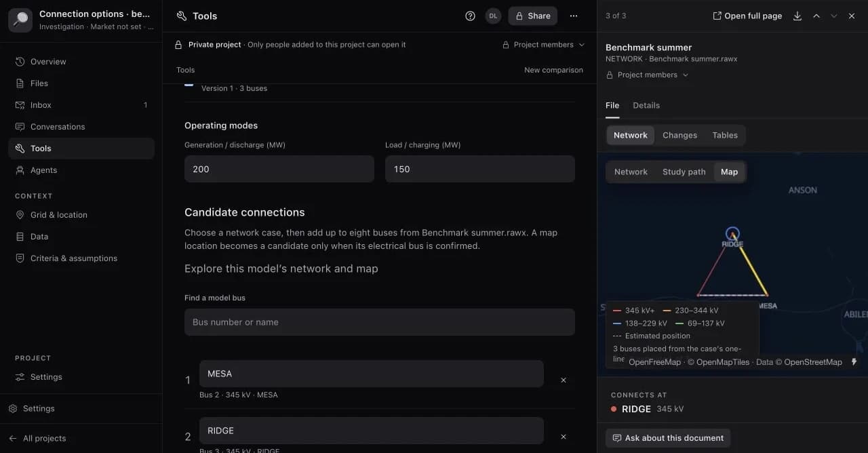This screenshot has width=868, height=453.
Task: Click Ask about this document
Action: [668, 438]
